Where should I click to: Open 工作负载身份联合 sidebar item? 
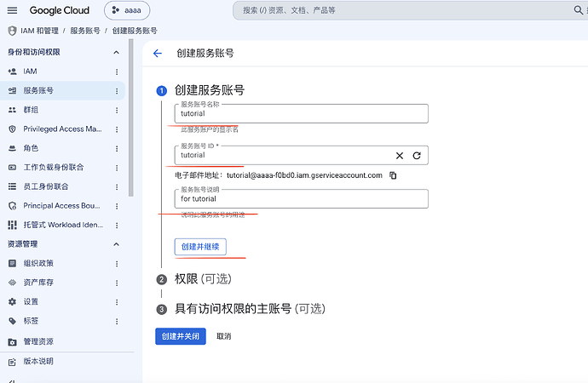click(x=62, y=168)
